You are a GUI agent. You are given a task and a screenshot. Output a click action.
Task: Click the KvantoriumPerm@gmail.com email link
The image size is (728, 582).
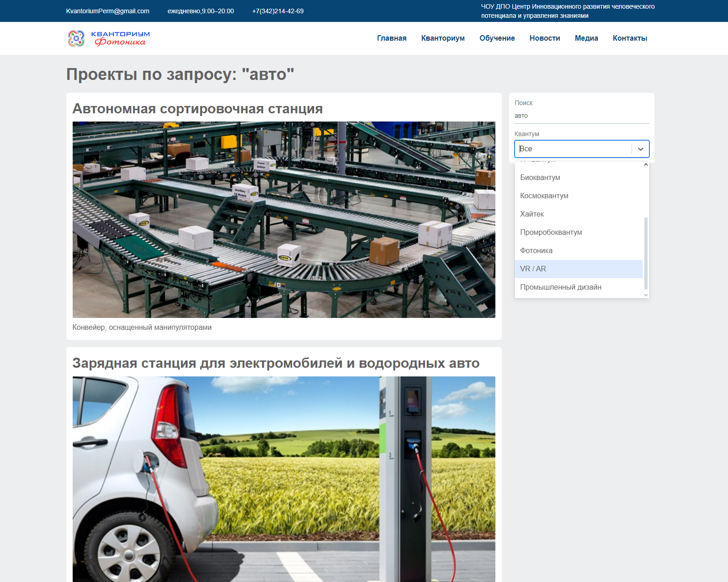[107, 11]
